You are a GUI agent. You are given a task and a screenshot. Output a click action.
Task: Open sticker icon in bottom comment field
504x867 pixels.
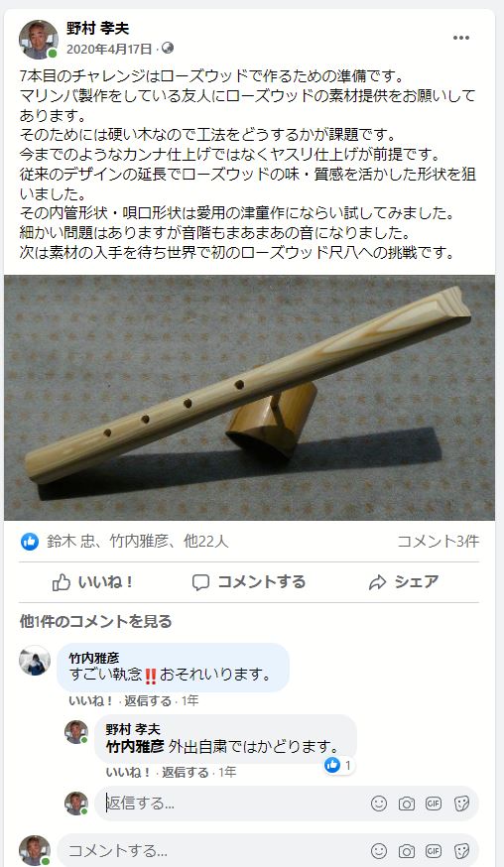pyautogui.click(x=461, y=850)
